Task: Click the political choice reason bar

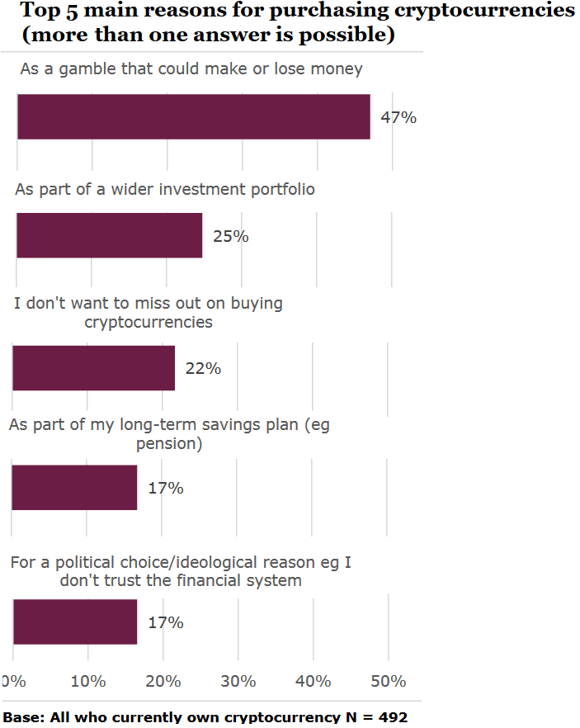Action: point(75,622)
